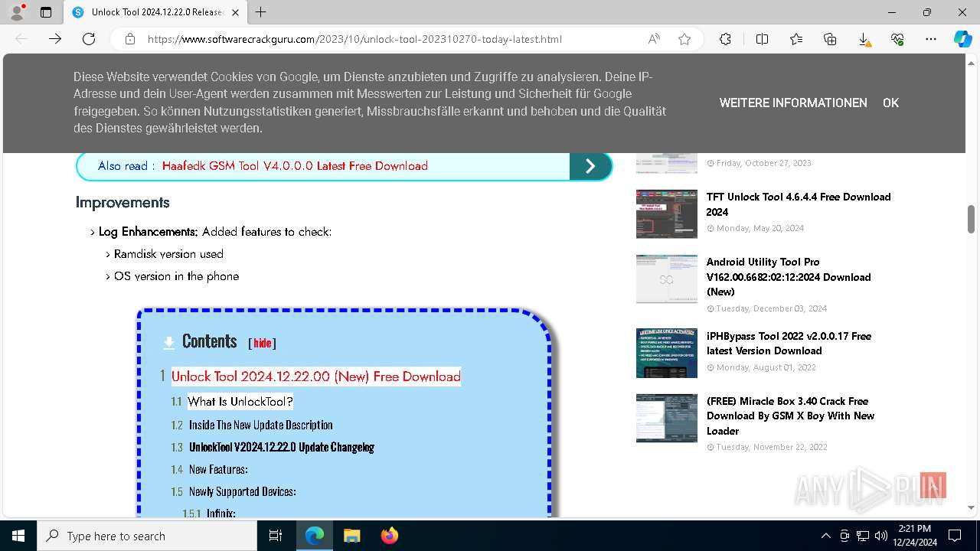Open iPHBypass Tool 2022 article

(789, 343)
